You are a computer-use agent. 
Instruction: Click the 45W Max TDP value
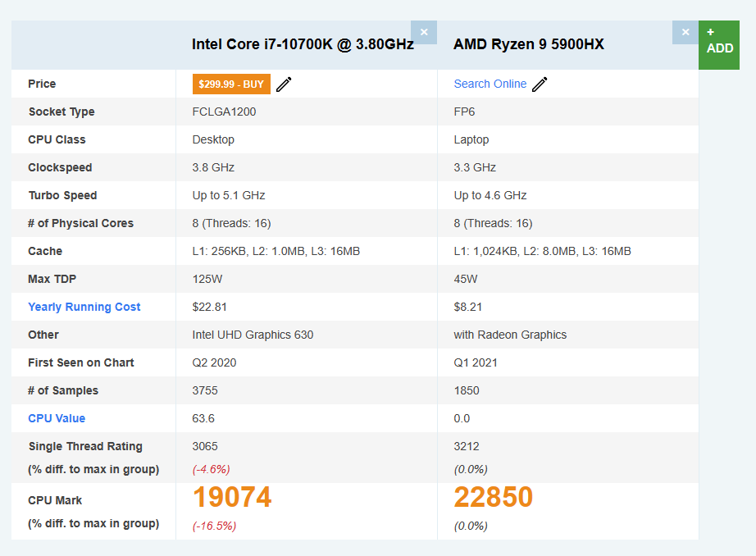[x=465, y=279]
